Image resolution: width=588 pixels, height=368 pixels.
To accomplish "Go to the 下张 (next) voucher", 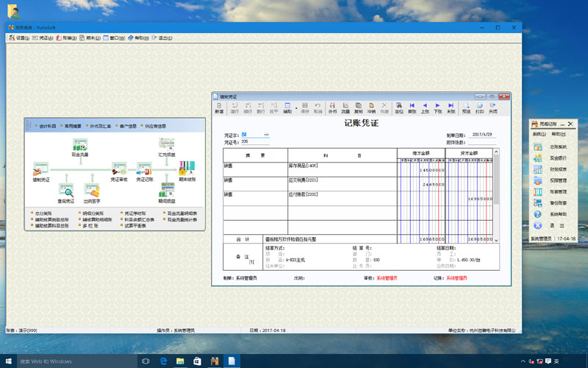I will (x=438, y=107).
